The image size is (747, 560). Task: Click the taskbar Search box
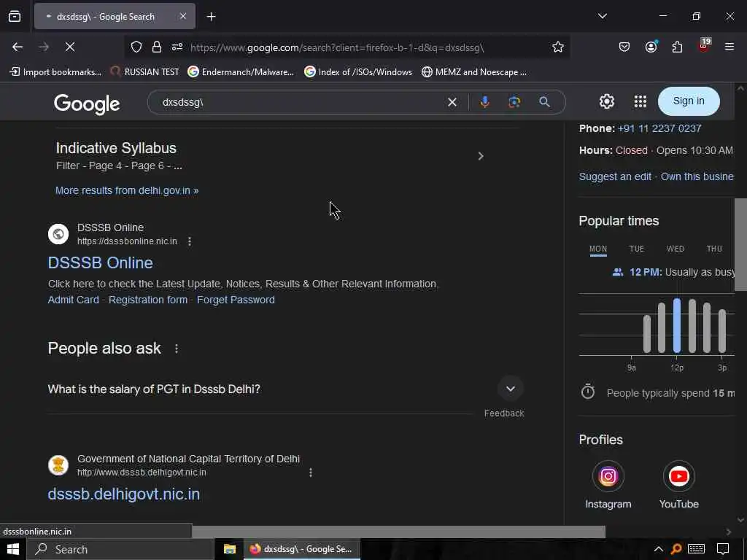[120, 550]
